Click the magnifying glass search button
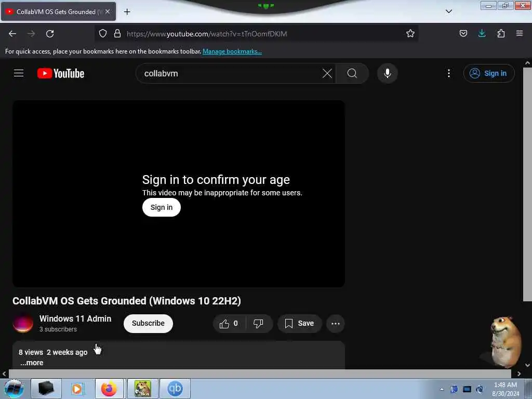Image resolution: width=532 pixels, height=399 pixels. (352, 73)
